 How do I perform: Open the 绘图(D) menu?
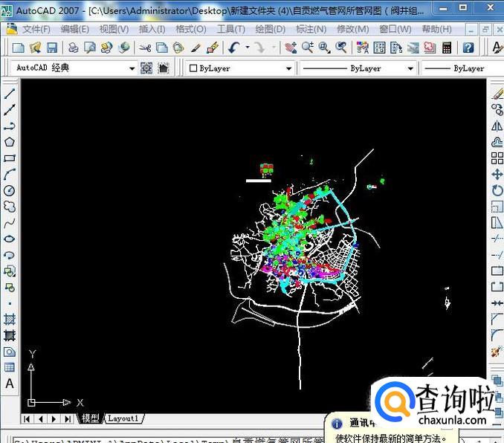pyautogui.click(x=270, y=29)
